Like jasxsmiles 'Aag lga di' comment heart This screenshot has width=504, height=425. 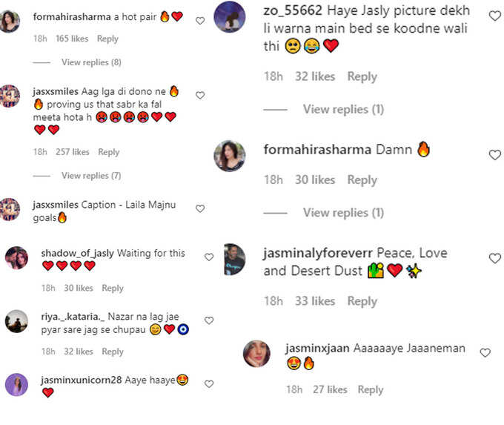[200, 96]
